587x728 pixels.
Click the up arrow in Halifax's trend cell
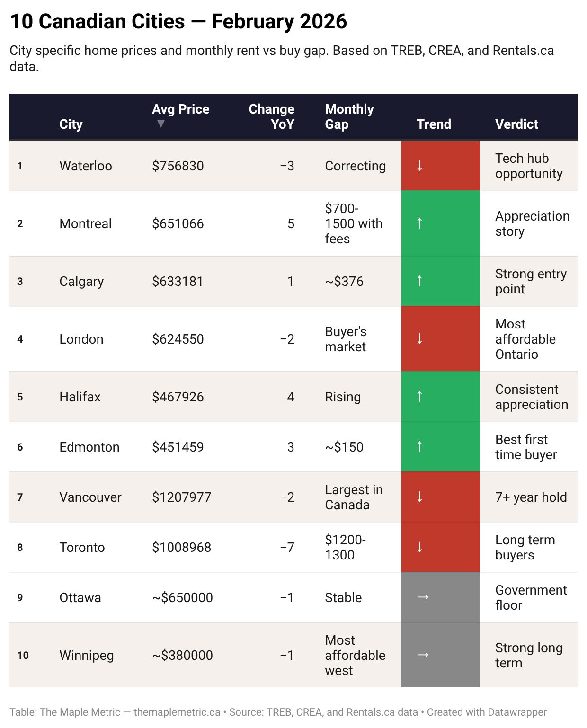pos(419,396)
